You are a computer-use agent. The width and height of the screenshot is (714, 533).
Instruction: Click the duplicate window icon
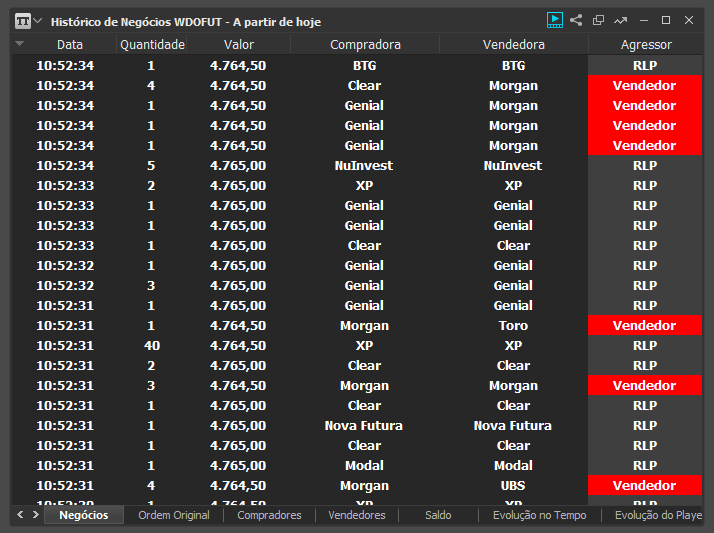[598, 20]
